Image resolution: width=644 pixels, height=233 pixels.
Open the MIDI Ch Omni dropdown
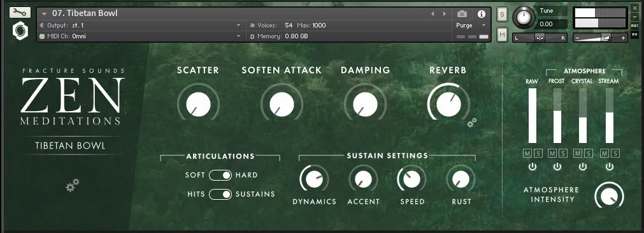tap(141, 36)
